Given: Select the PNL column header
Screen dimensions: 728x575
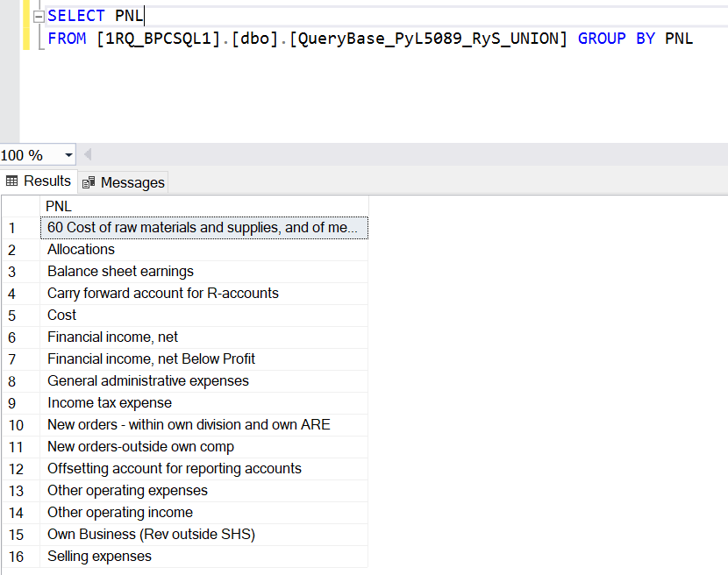Looking at the screenshot, I should (204, 206).
